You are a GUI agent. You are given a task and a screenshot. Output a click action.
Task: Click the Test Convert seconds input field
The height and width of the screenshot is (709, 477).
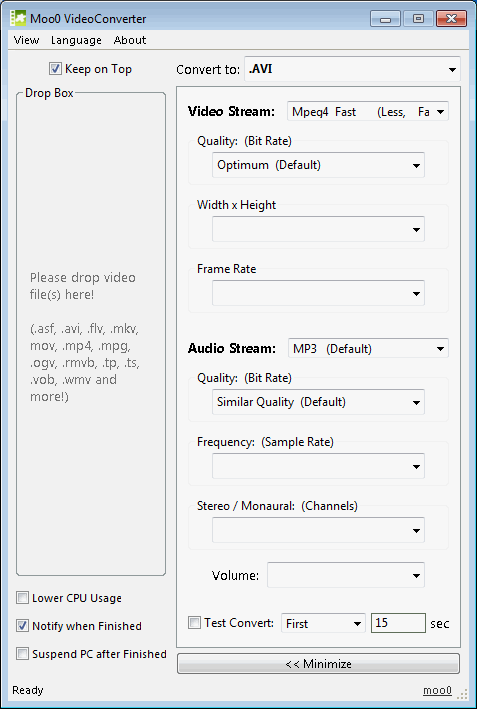(x=398, y=623)
